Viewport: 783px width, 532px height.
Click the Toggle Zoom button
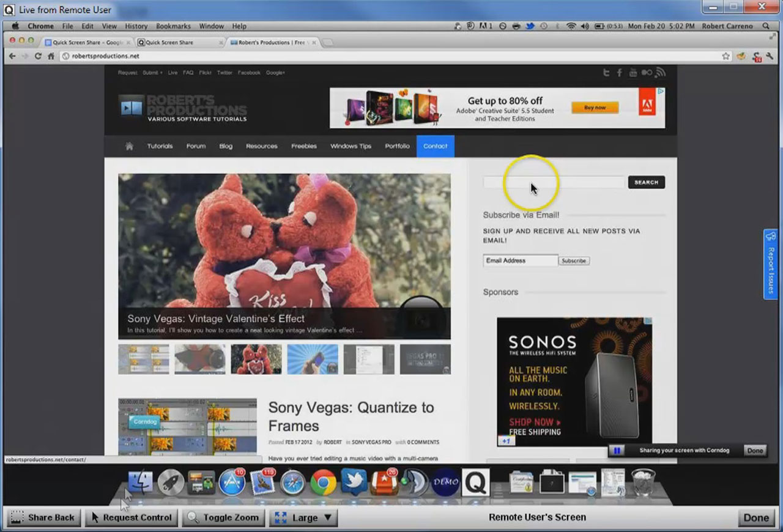pyautogui.click(x=223, y=517)
